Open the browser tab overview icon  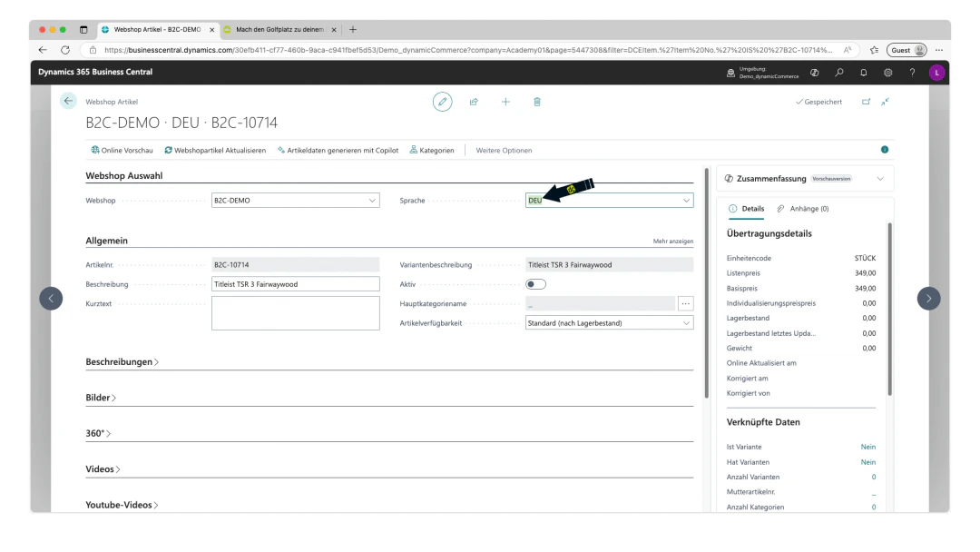pos(83,29)
